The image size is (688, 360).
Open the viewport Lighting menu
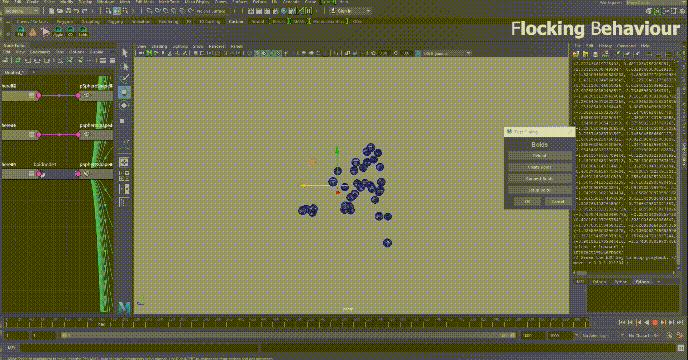pyautogui.click(x=180, y=46)
